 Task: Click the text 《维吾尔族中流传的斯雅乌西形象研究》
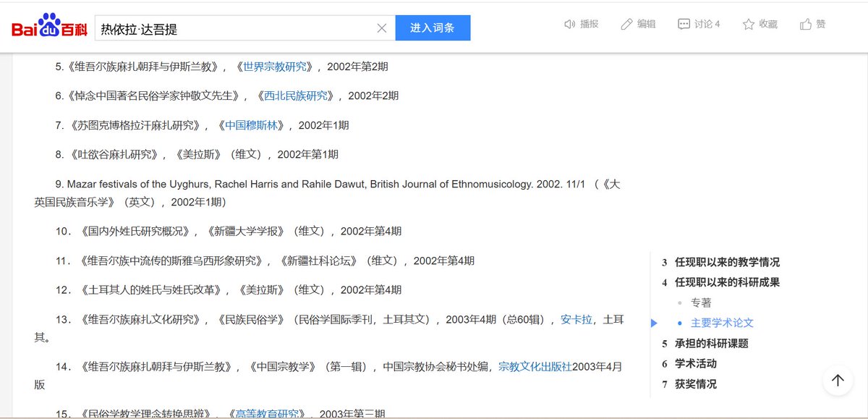coord(173,261)
